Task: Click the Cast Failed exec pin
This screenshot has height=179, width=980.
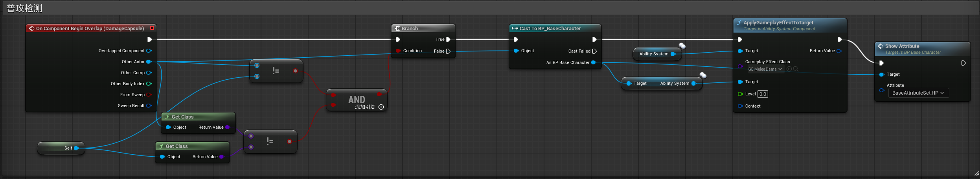Action: click(594, 51)
